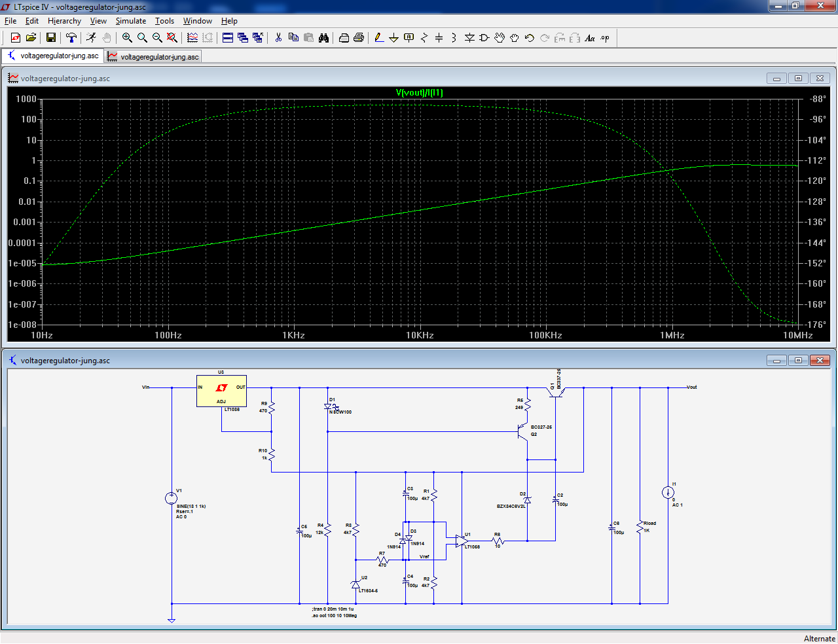The height and width of the screenshot is (644, 838).
Task: Open the Help menu
Action: pos(229,21)
